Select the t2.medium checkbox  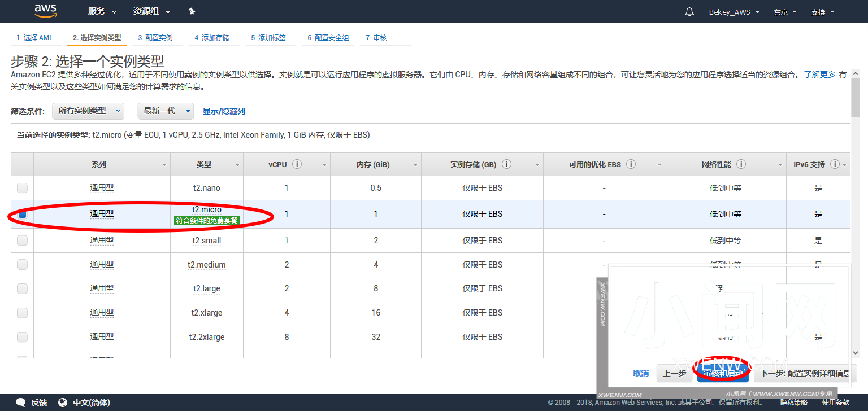pos(22,264)
